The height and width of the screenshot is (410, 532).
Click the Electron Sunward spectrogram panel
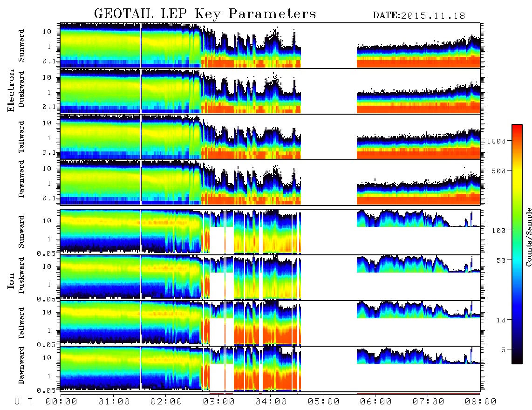tap(270, 46)
